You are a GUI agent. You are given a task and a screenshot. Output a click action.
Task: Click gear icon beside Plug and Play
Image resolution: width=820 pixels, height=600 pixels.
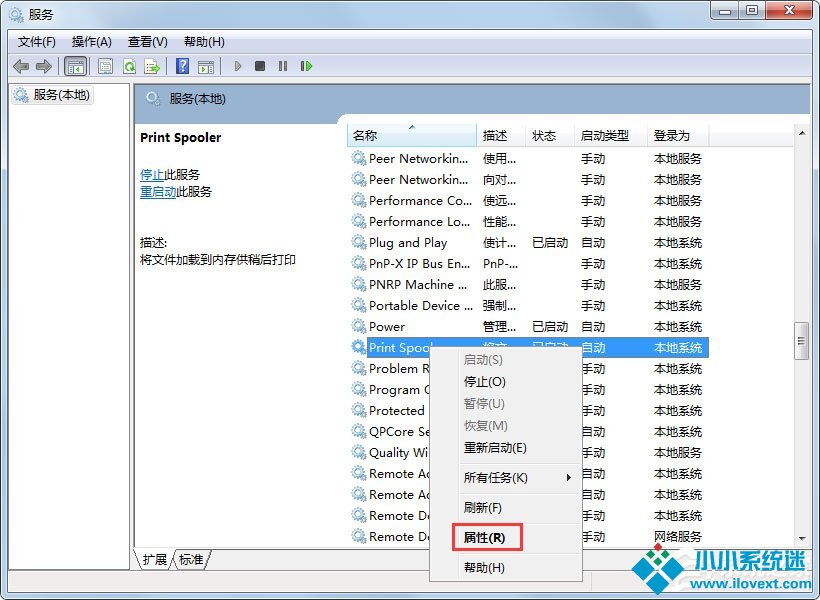(358, 242)
